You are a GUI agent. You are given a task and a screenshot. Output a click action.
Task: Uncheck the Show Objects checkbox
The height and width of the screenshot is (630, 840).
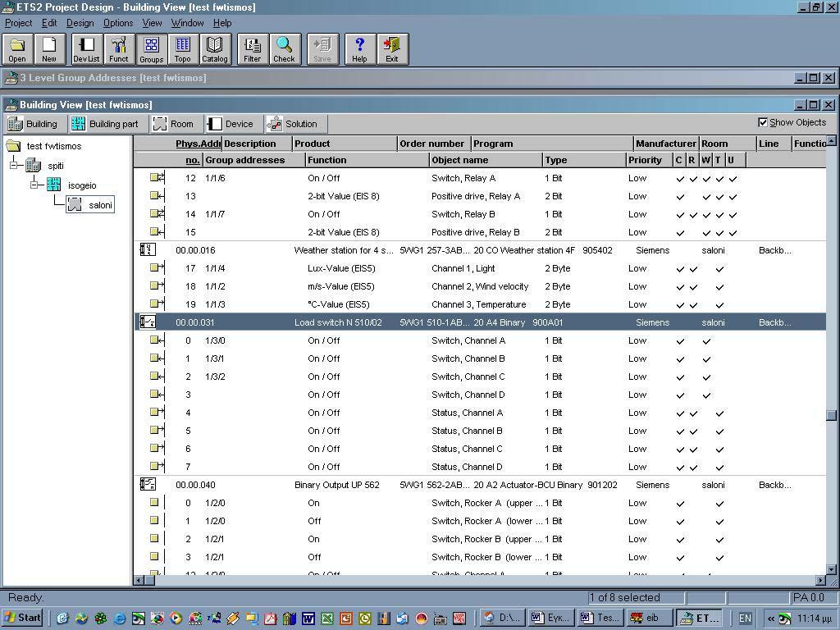pyautogui.click(x=763, y=123)
